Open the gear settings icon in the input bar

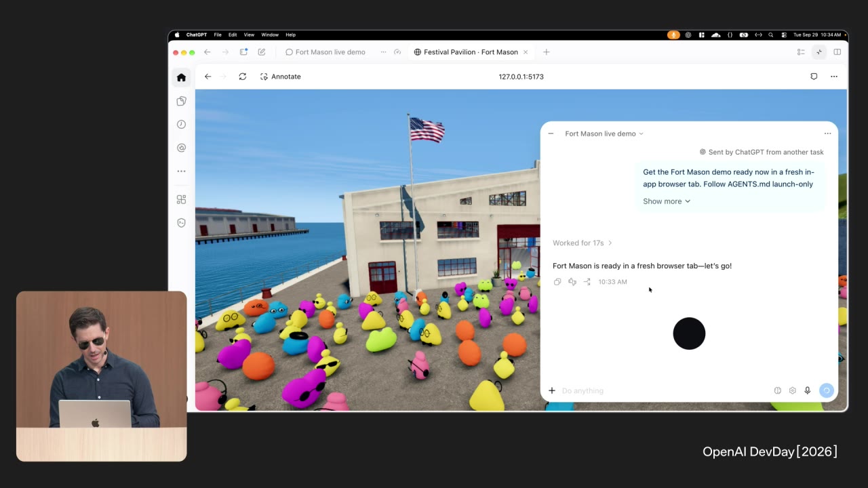tap(792, 390)
